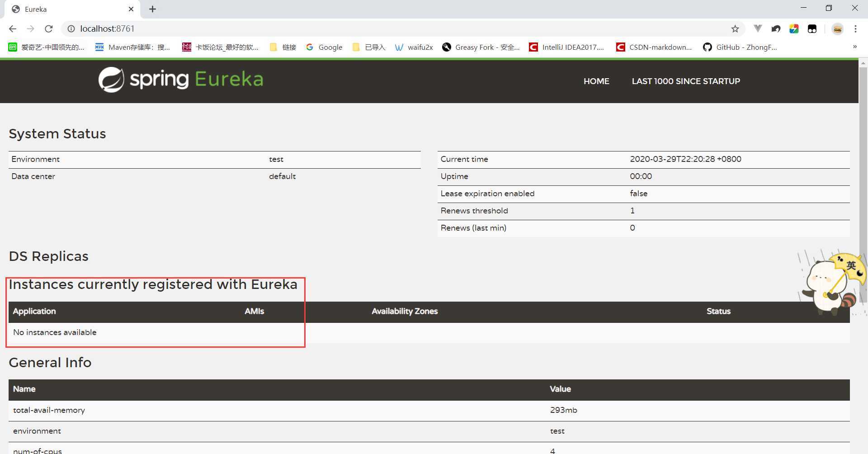Click the Availability Zones column header
The image size is (868, 454).
(405, 311)
